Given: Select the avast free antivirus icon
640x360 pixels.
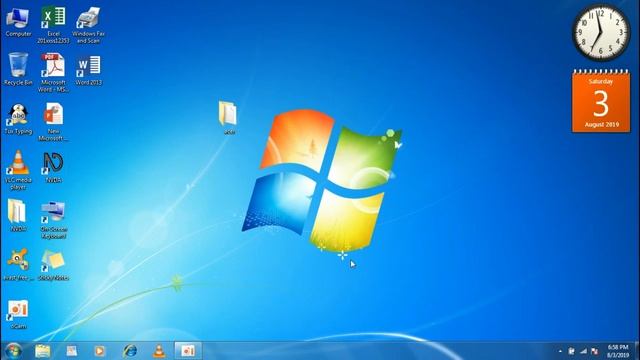Looking at the screenshot, I should [18, 264].
